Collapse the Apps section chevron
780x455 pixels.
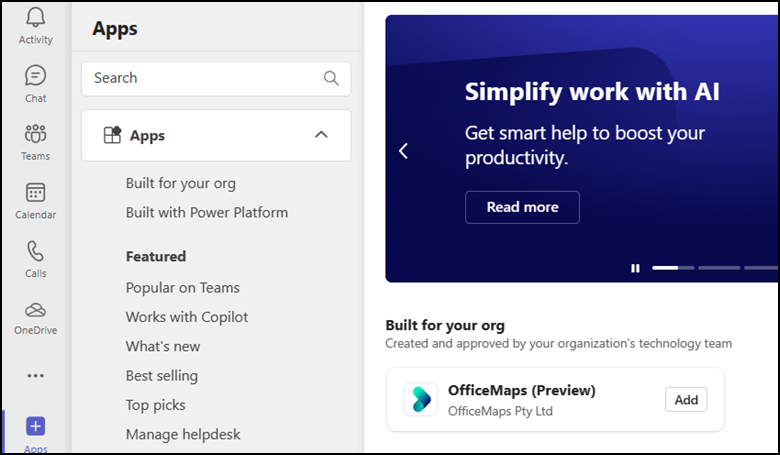pos(321,134)
